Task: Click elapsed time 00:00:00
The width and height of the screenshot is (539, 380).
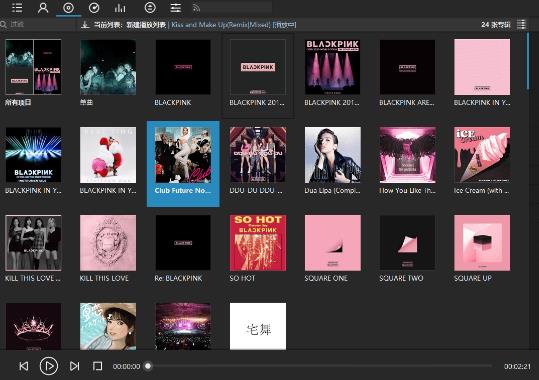Action: [x=126, y=367]
